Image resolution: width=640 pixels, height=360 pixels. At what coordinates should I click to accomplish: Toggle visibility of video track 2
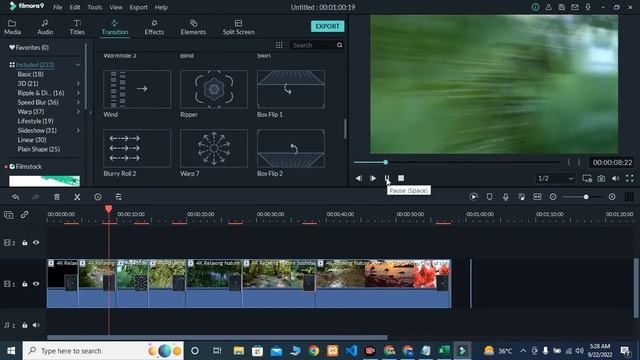pos(36,242)
